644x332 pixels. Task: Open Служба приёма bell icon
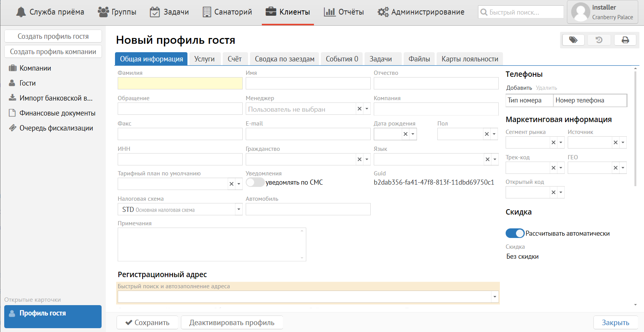click(21, 12)
